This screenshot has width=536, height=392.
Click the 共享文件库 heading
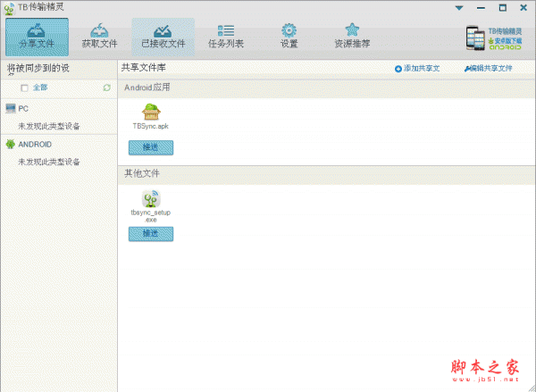(x=144, y=68)
